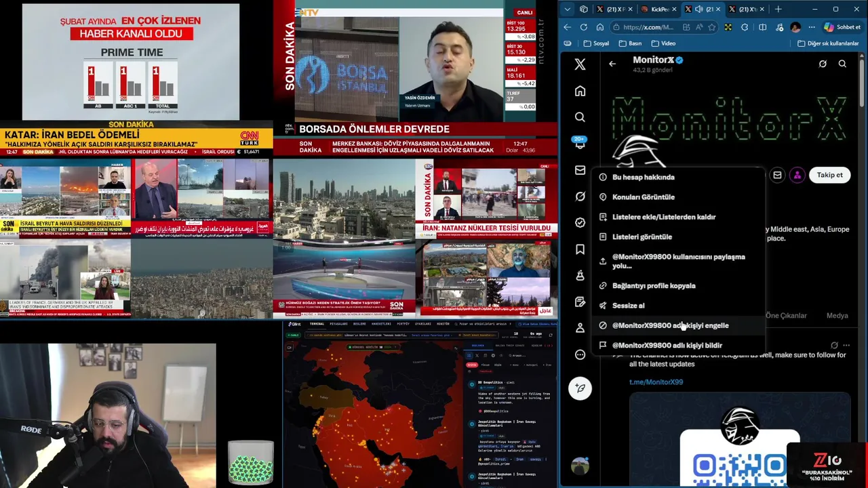Open the workspaces icon in tab bar
Viewport: 868px width, 488px height.
[584, 9]
